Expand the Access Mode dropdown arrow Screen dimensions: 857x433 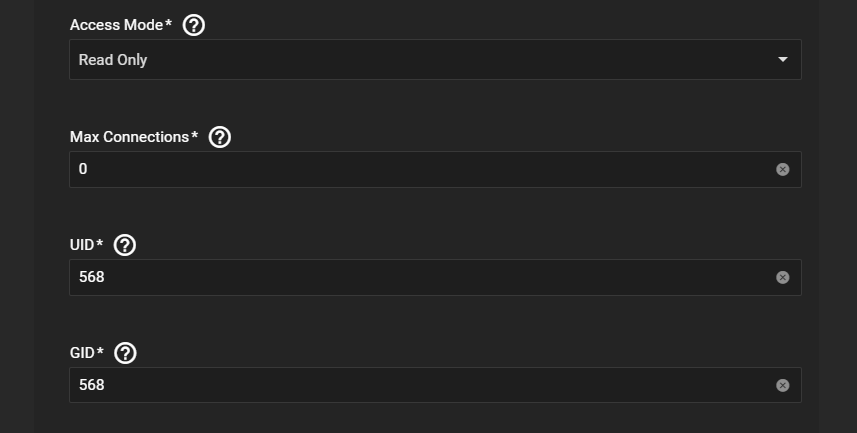782,60
